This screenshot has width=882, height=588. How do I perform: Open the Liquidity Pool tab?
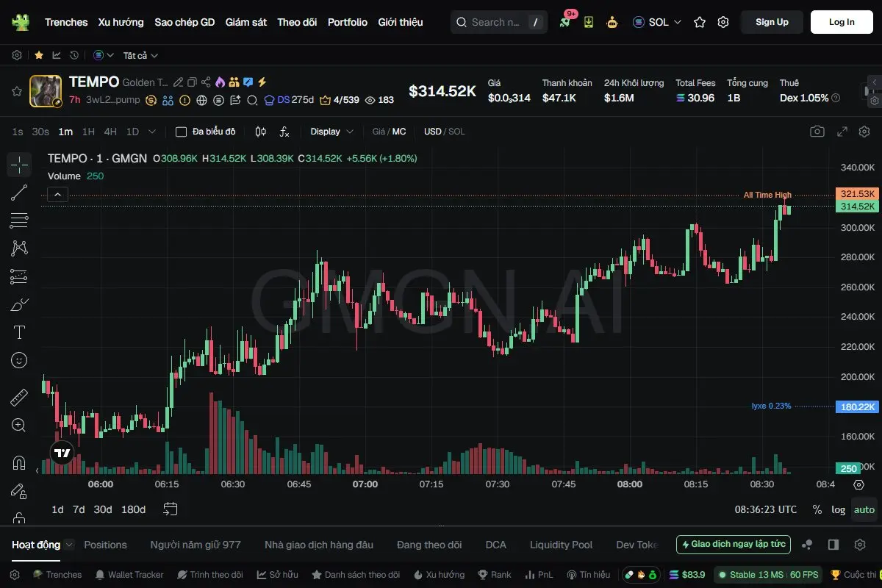(561, 545)
